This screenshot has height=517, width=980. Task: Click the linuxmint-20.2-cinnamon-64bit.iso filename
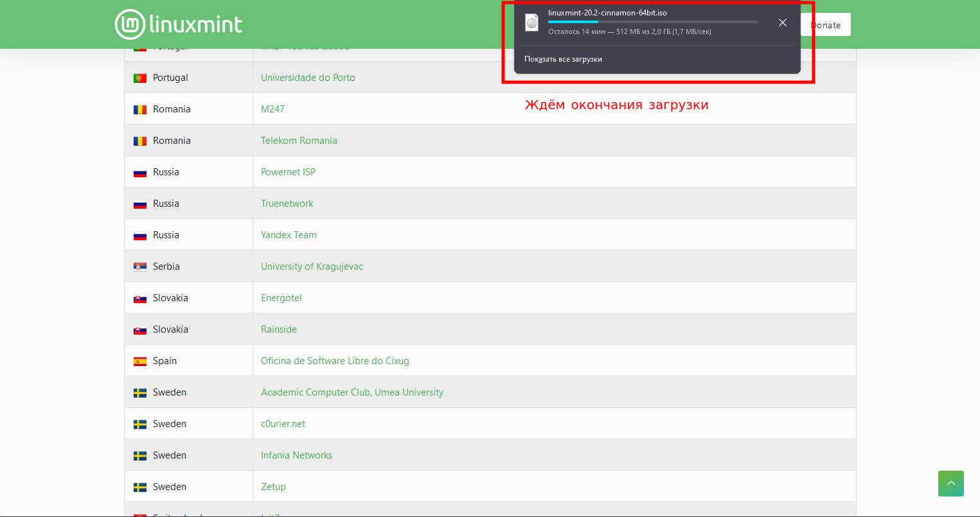(x=607, y=13)
